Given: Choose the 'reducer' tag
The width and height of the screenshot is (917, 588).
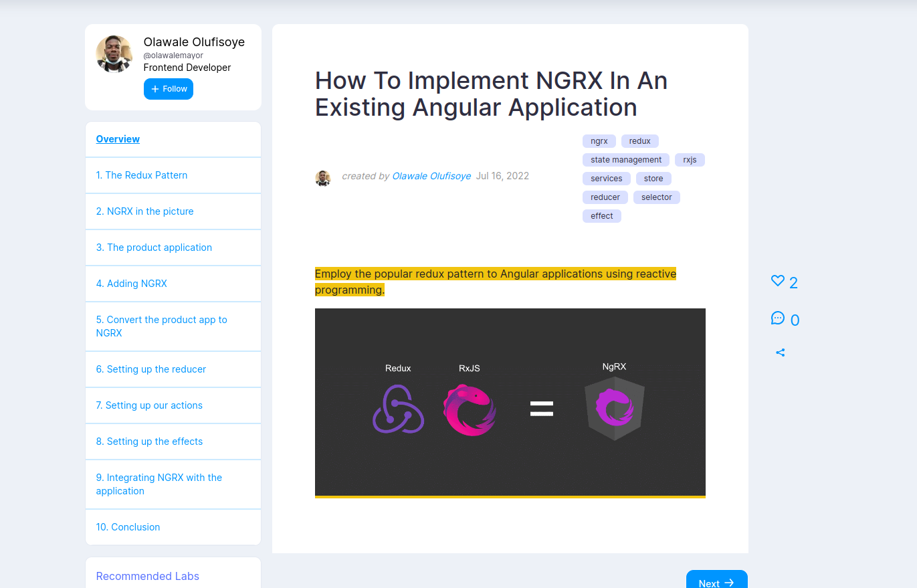Looking at the screenshot, I should pos(605,197).
